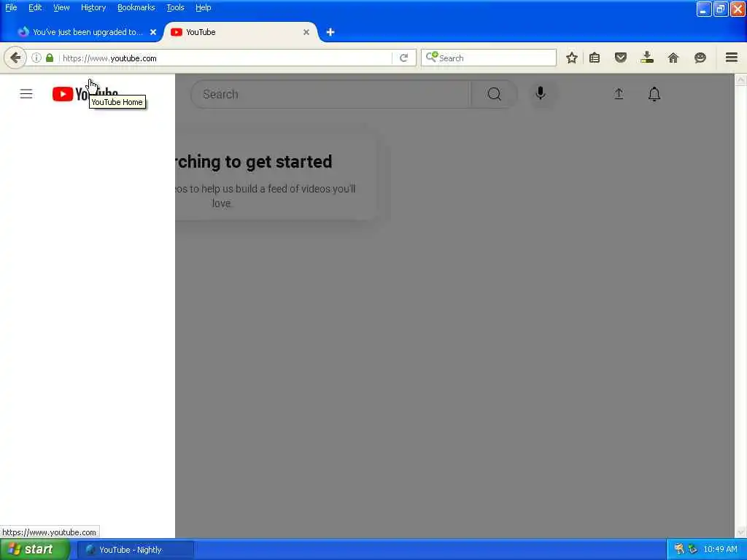Restore down the browser window
747x560 pixels.
(x=720, y=9)
